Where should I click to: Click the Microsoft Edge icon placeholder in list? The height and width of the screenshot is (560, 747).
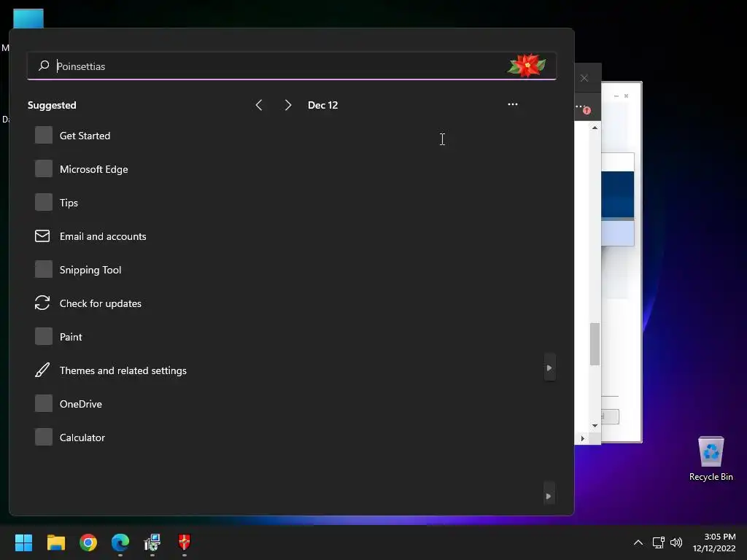point(43,168)
